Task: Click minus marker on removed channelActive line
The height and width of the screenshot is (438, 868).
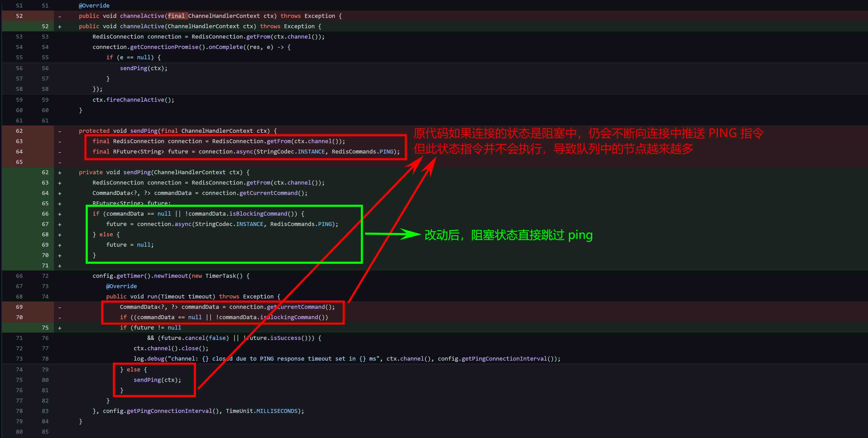Action: (60, 16)
